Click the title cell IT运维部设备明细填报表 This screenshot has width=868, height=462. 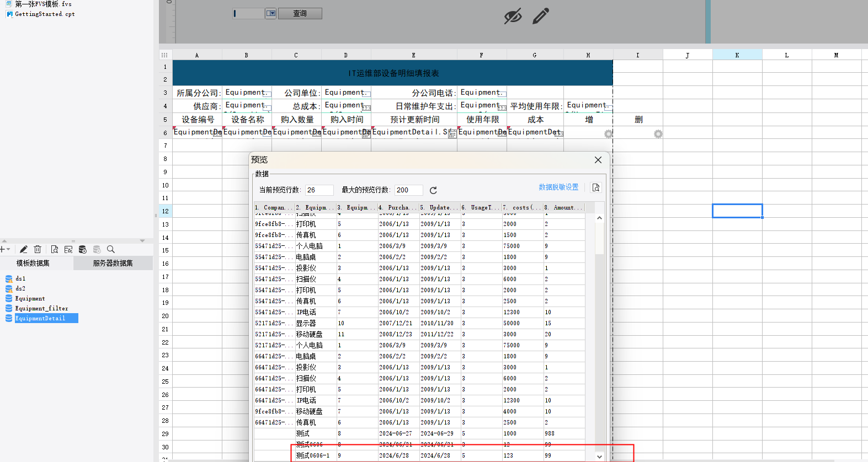tap(393, 73)
